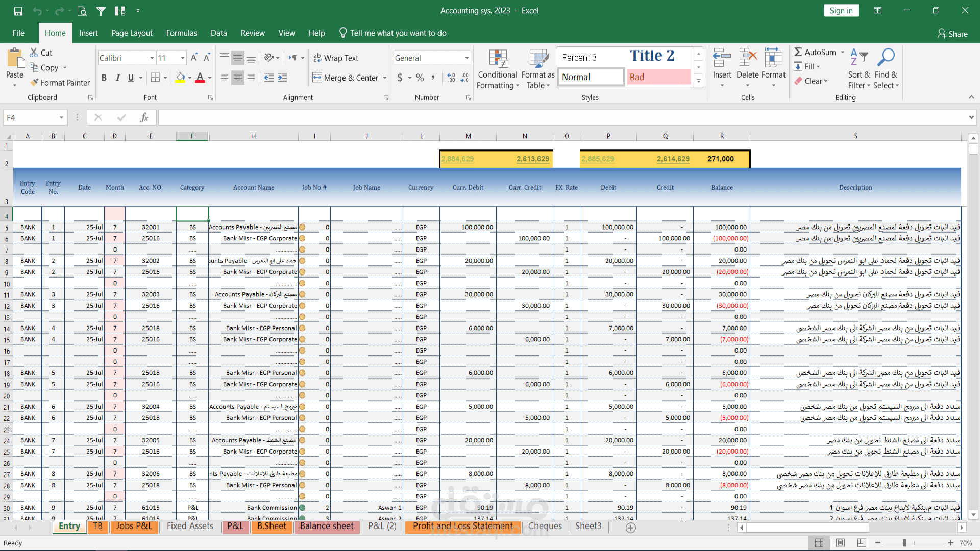Image resolution: width=980 pixels, height=551 pixels.
Task: Expand the cell Styles gallery
Action: click(699, 81)
